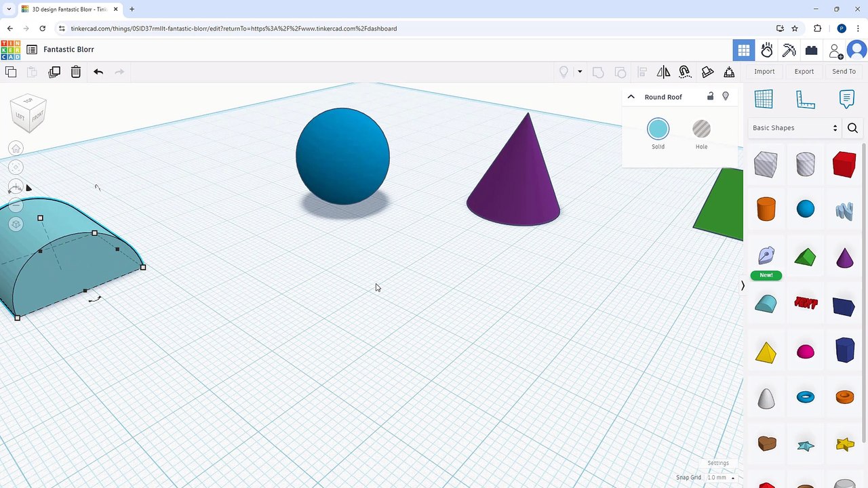Switch to the Blocks editor
The height and width of the screenshot is (488, 868).
tap(789, 50)
